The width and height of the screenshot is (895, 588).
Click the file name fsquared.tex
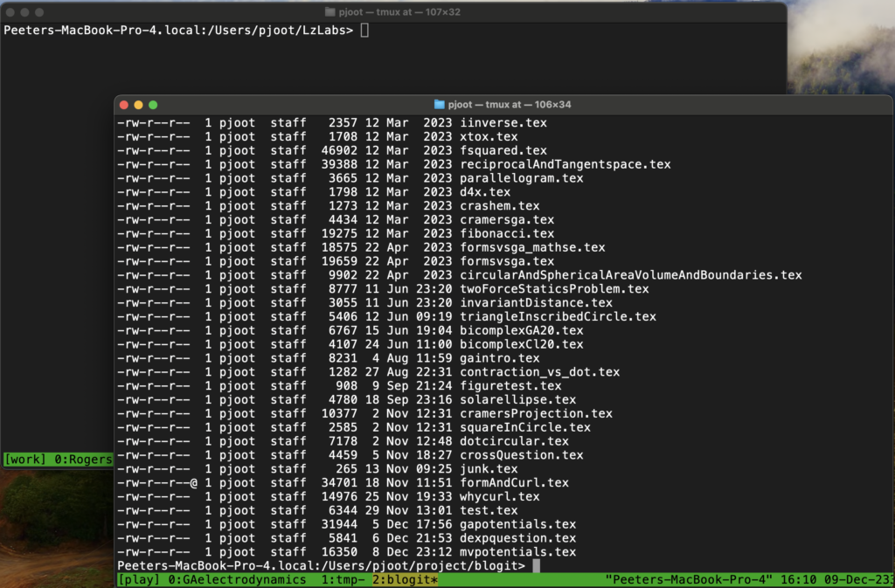(503, 150)
